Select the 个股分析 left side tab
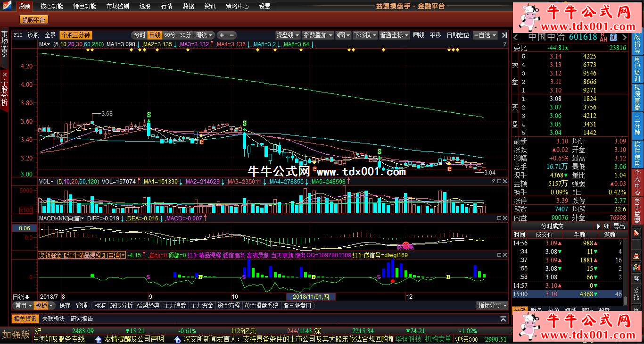The image size is (644, 344). [x=4, y=91]
